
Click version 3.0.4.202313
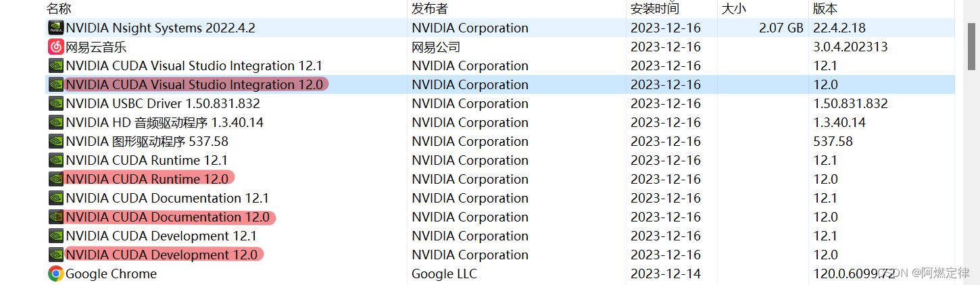coord(851,47)
